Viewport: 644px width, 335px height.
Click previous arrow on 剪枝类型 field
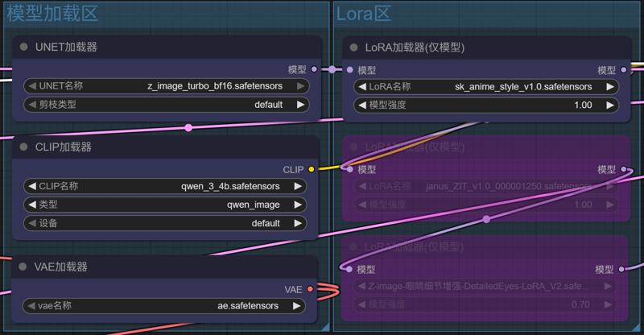click(x=31, y=105)
